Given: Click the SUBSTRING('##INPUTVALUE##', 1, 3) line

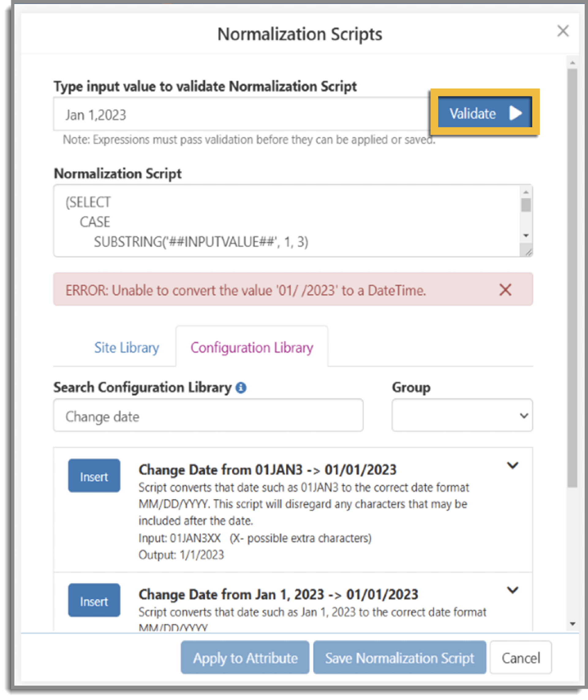Looking at the screenshot, I should coord(201,242).
